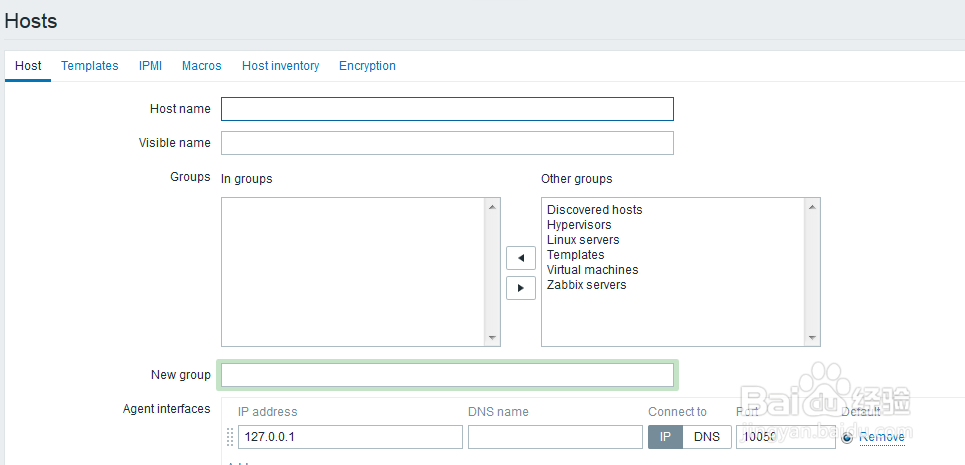Click the move-right arrow button between group lists
This screenshot has height=465, width=965.
tap(520, 288)
